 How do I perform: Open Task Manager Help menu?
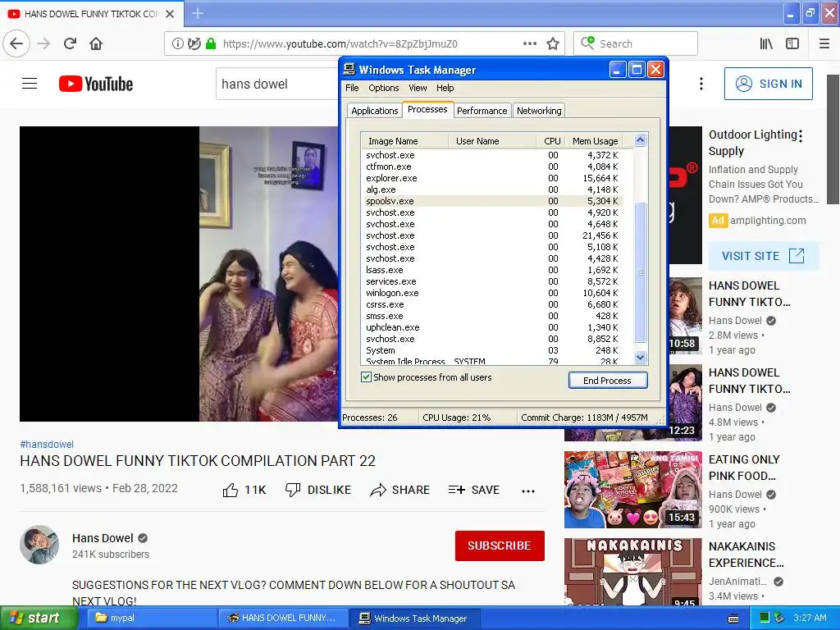445,88
